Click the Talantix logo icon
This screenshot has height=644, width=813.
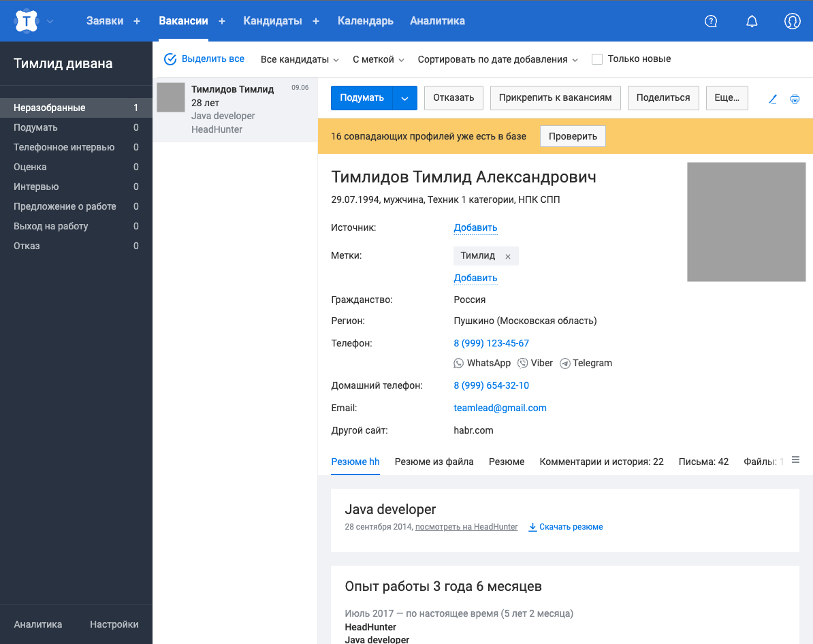click(x=27, y=21)
